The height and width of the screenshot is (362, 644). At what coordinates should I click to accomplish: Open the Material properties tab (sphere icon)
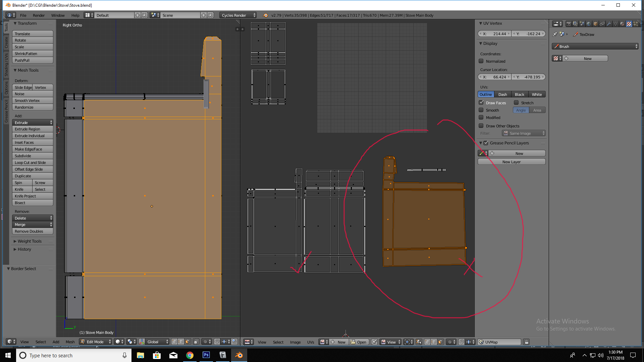pos(622,24)
